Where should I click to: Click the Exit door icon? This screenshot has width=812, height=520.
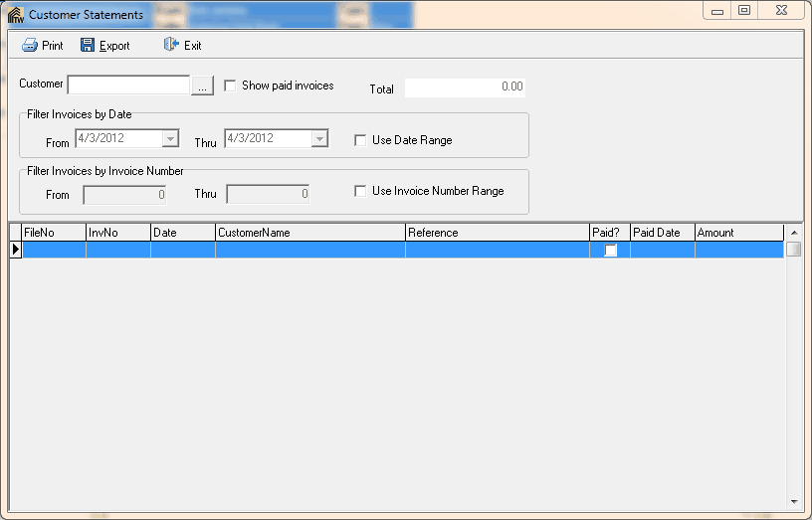[x=171, y=46]
